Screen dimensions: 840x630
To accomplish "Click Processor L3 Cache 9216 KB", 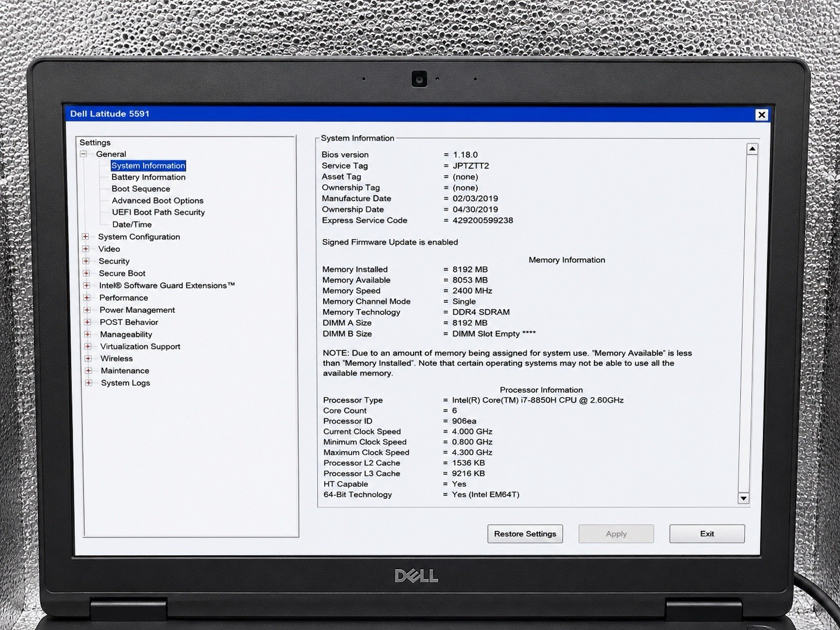I will tap(468, 473).
